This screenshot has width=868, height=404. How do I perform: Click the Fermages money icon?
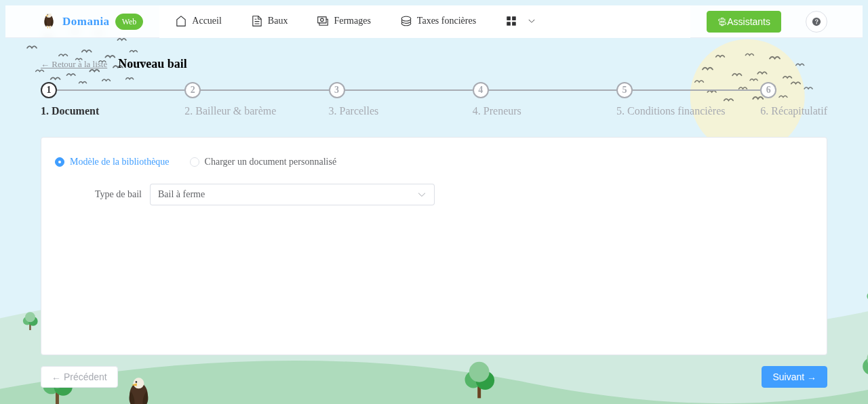point(323,21)
